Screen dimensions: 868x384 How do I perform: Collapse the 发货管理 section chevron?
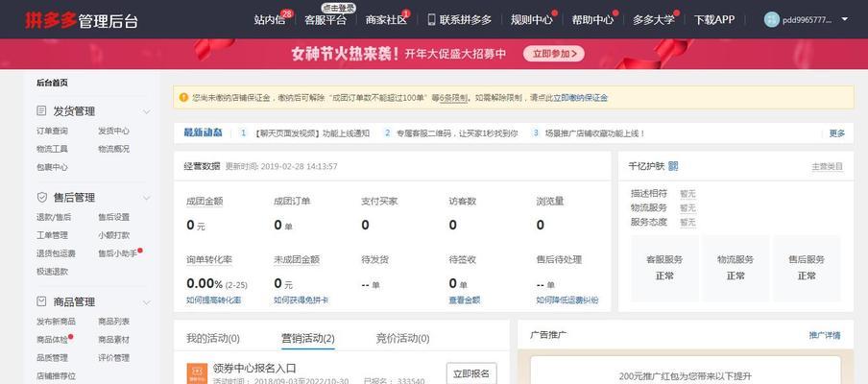click(x=146, y=111)
